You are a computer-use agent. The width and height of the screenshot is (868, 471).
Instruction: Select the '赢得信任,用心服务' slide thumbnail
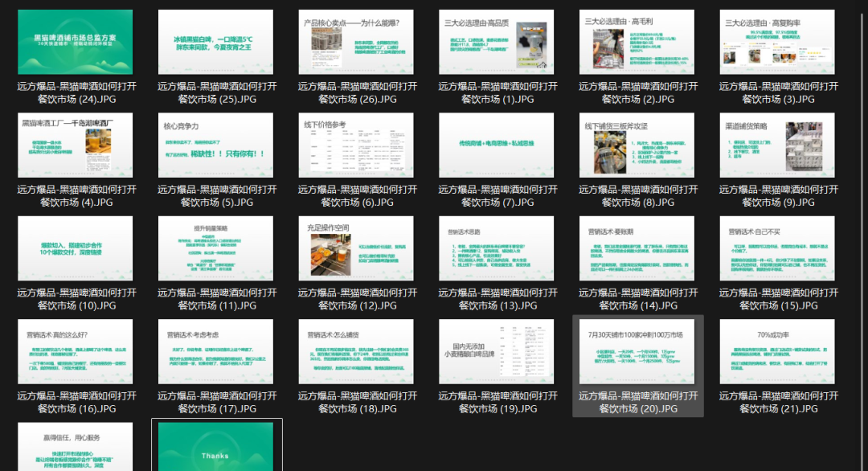pos(76,447)
